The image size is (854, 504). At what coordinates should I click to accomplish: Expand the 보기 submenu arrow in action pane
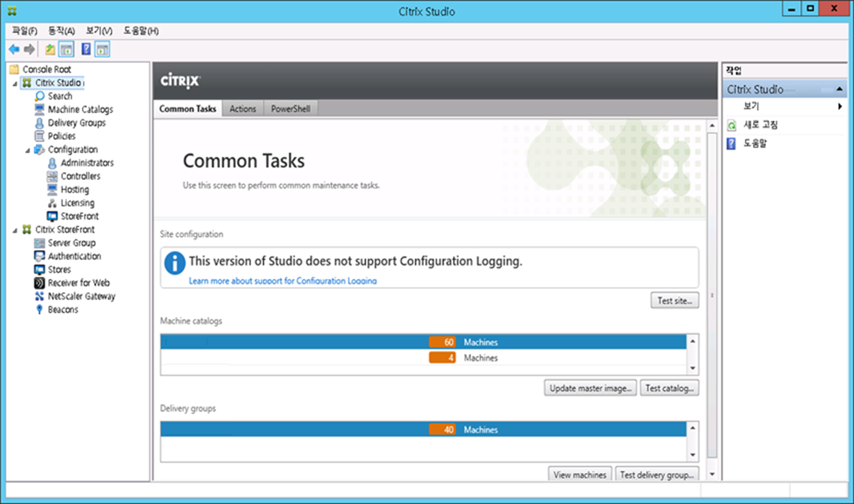840,106
